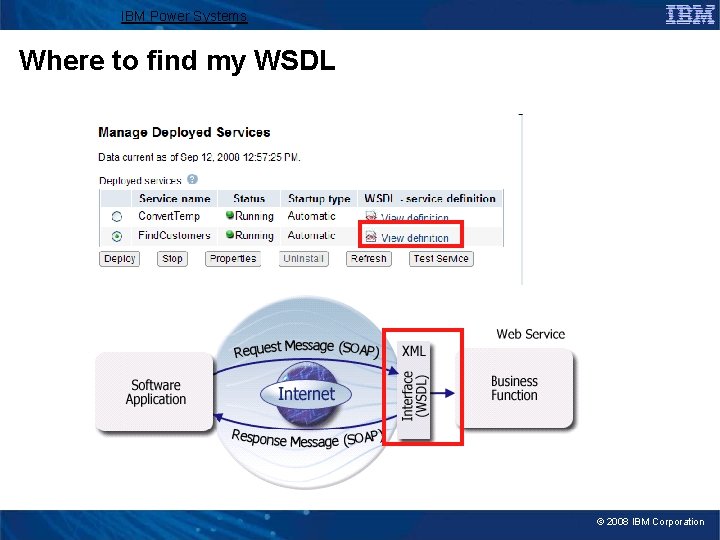This screenshot has height=540, width=720.
Task: Click the Uninstall button
Action: 304,259
